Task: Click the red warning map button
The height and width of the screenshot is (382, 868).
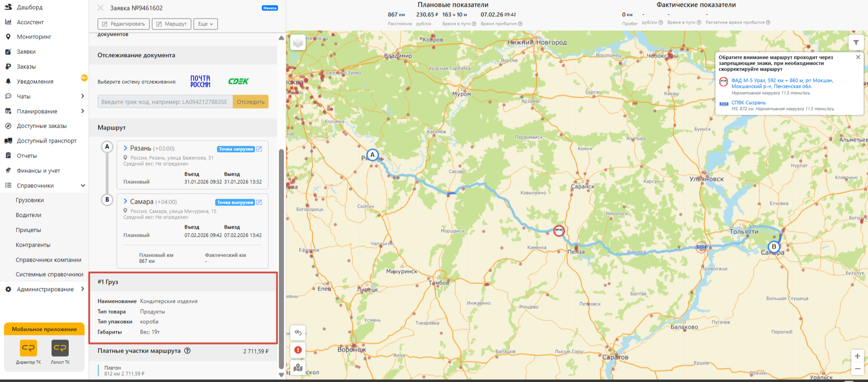Action: (x=298, y=350)
